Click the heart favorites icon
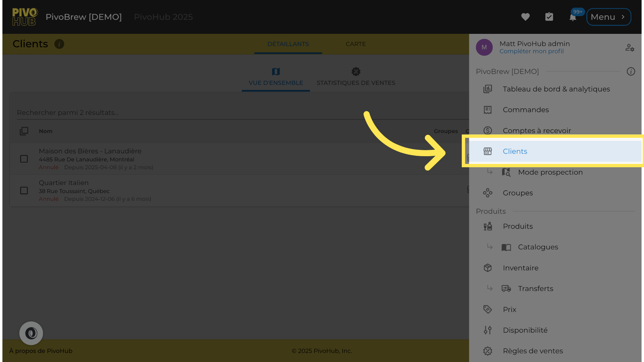This screenshot has height=362, width=644. tap(525, 17)
